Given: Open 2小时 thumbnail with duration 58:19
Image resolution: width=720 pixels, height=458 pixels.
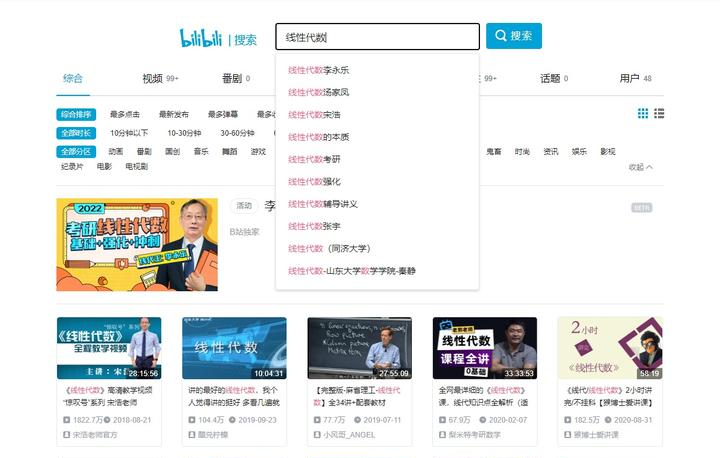Looking at the screenshot, I should point(610,348).
